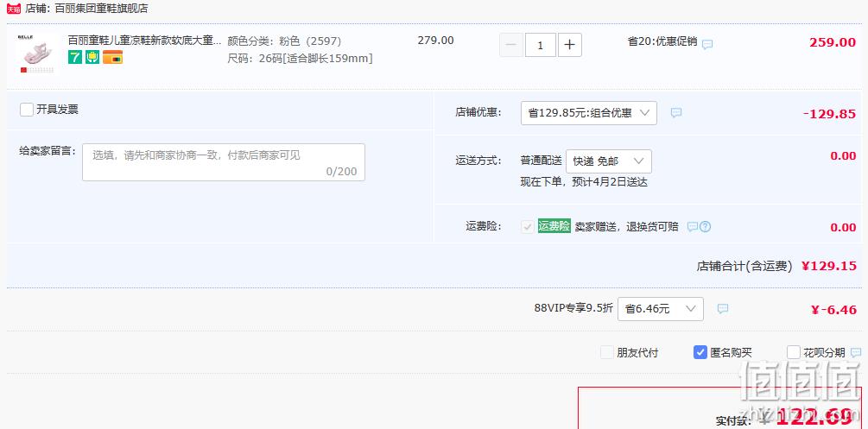The image size is (868, 429).
Task: Click the item subtotal 259.00
Action: point(833,42)
